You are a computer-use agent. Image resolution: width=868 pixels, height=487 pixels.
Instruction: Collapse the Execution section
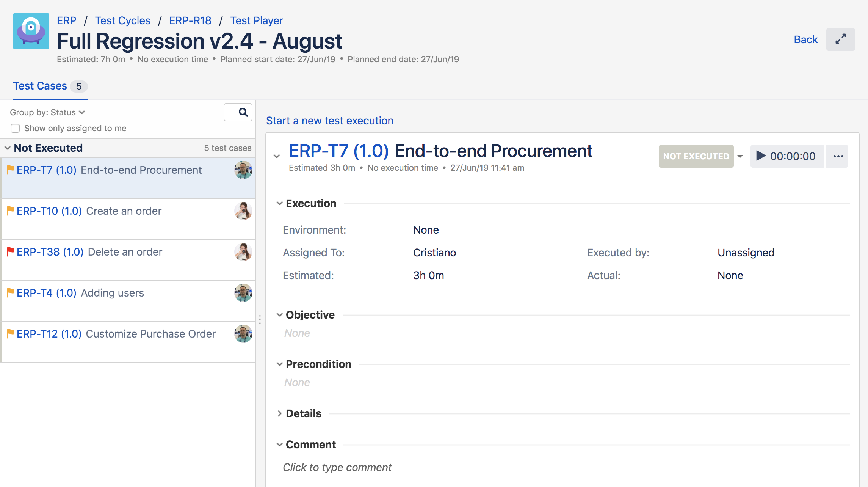pos(280,203)
